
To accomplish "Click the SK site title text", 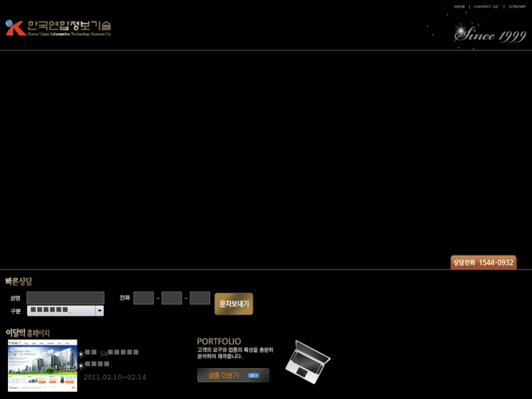I will [112, 353].
